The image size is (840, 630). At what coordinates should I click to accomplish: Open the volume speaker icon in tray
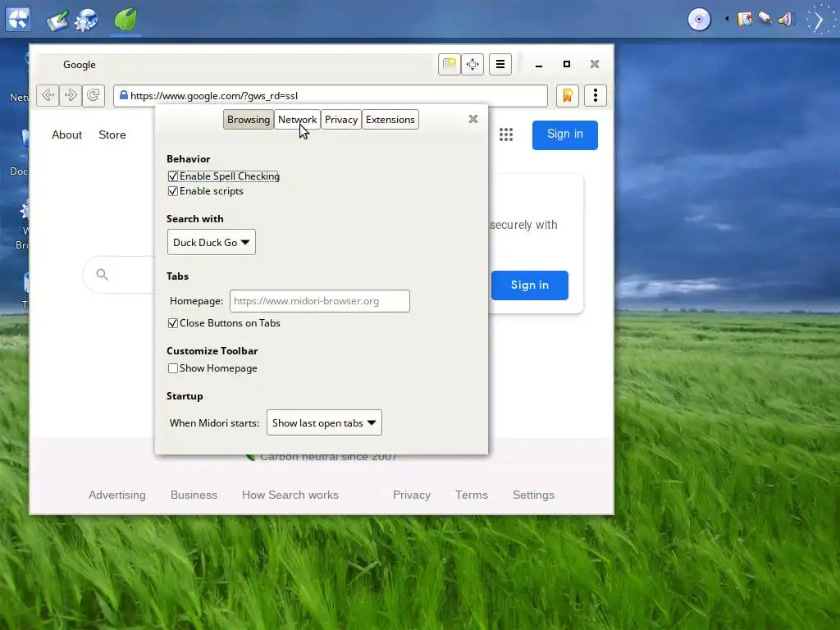click(785, 20)
